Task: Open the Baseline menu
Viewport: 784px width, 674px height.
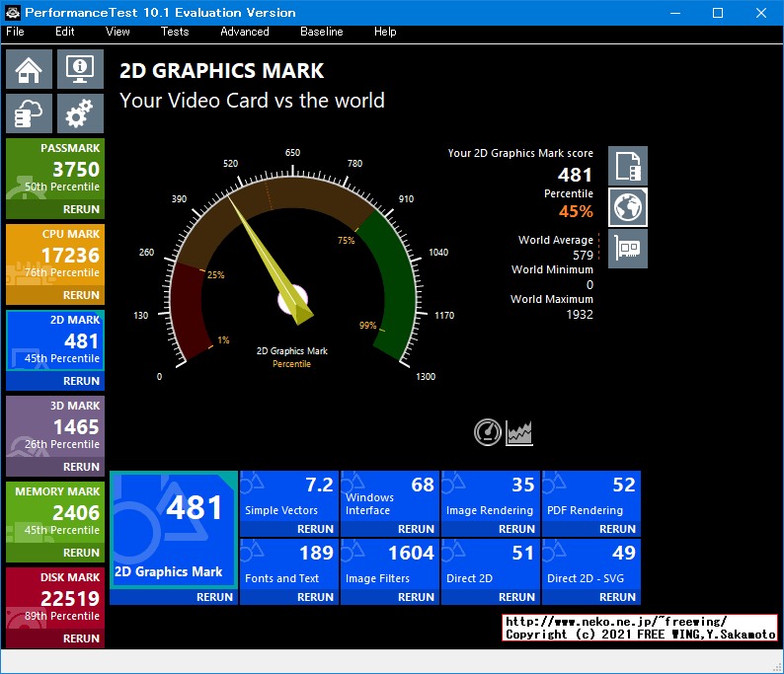Action: pos(322,32)
